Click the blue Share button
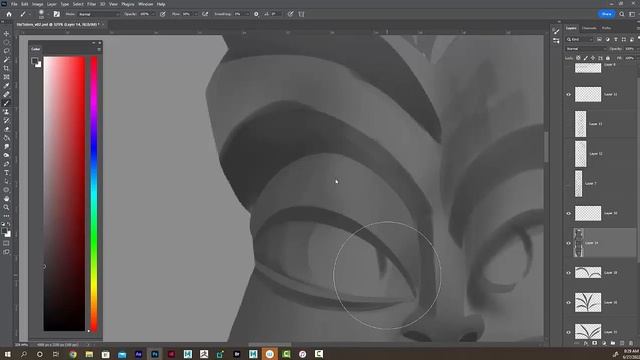 click(x=607, y=14)
